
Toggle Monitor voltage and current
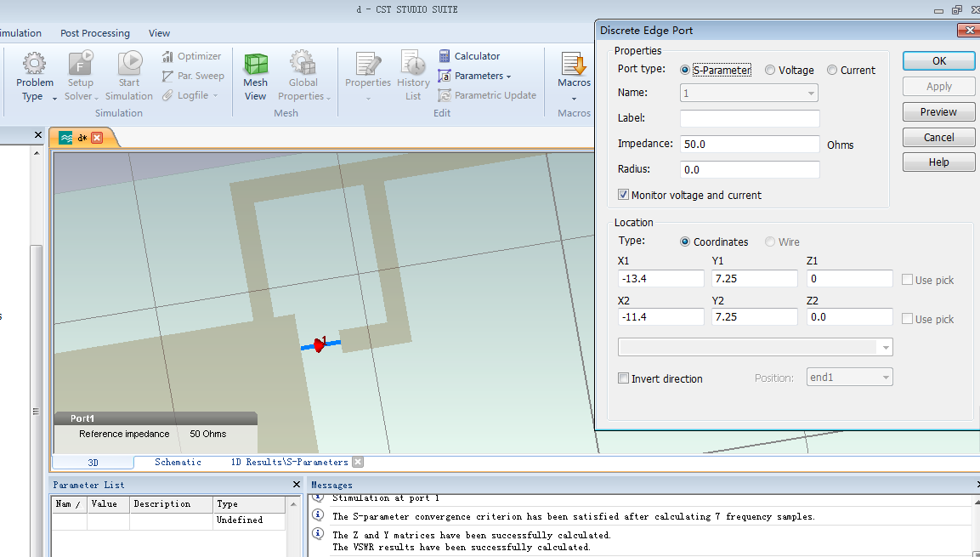coord(623,195)
